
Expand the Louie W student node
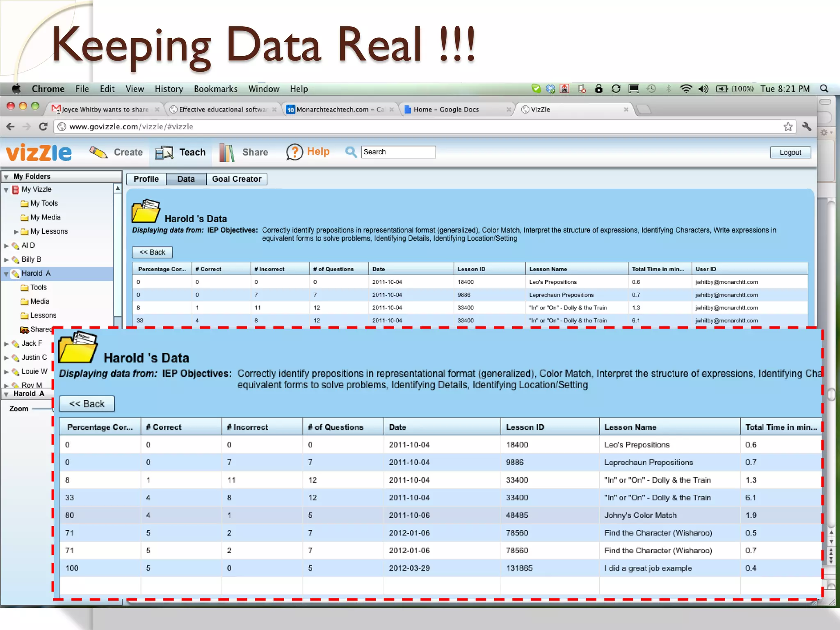[6, 372]
